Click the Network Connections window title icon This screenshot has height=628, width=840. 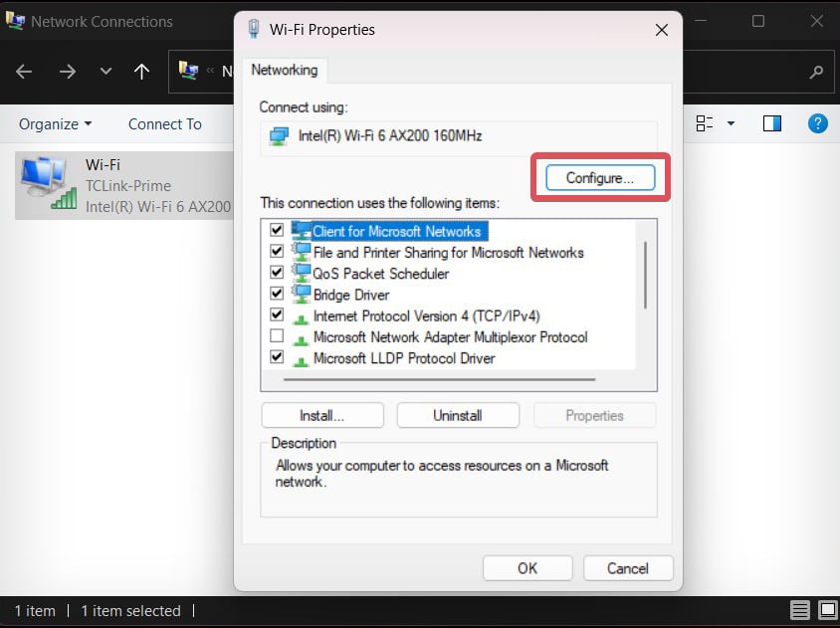pyautogui.click(x=15, y=20)
